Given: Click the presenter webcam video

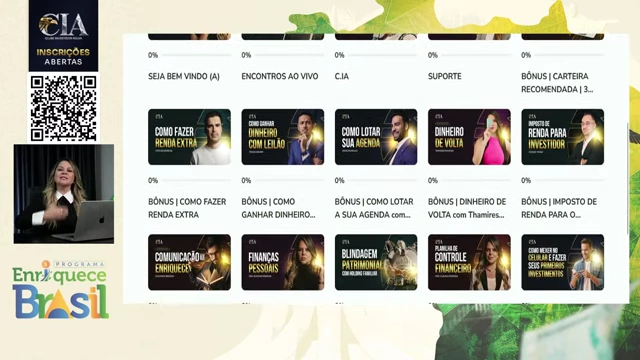Looking at the screenshot, I should coord(64,194).
